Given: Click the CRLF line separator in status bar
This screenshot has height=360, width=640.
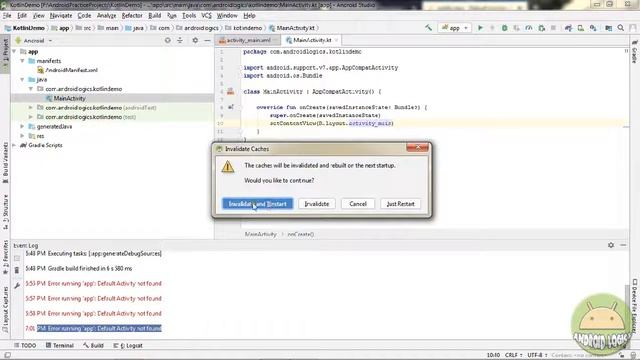Looking at the screenshot, I should [x=513, y=355].
